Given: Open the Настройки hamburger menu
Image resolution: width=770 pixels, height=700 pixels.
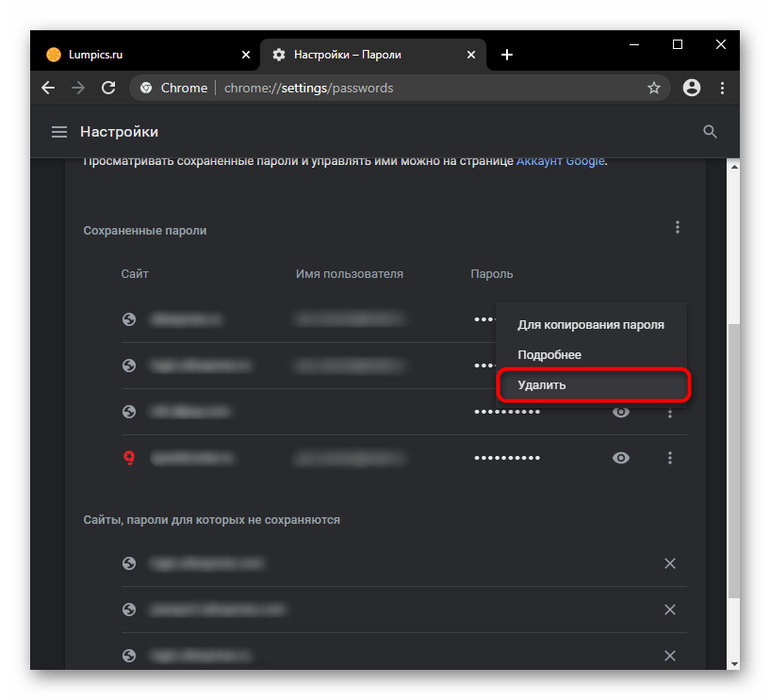Looking at the screenshot, I should point(58,132).
